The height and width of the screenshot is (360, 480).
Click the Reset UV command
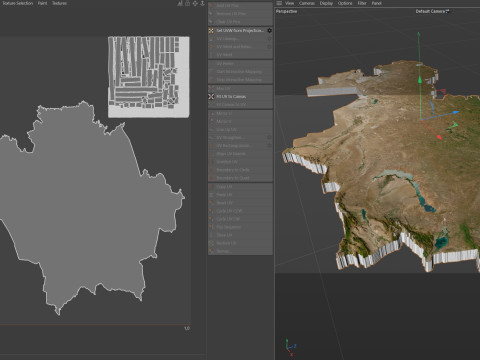pyautogui.click(x=240, y=203)
